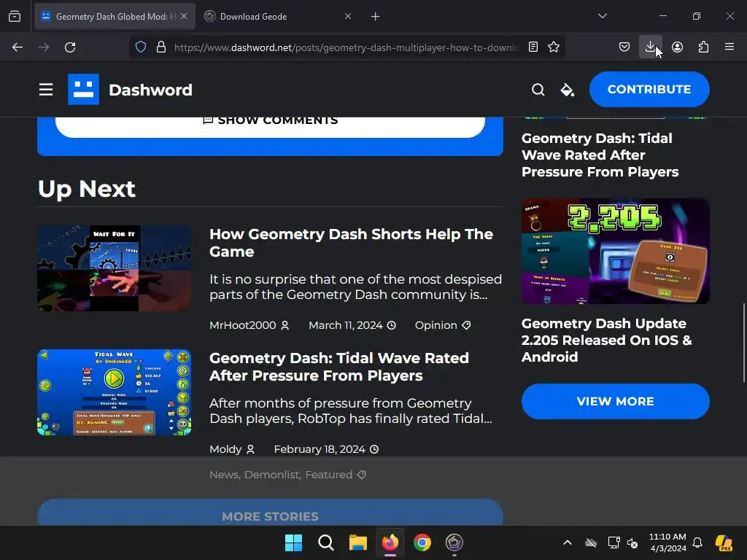Click the SHOW COMMENTS button

(270, 126)
